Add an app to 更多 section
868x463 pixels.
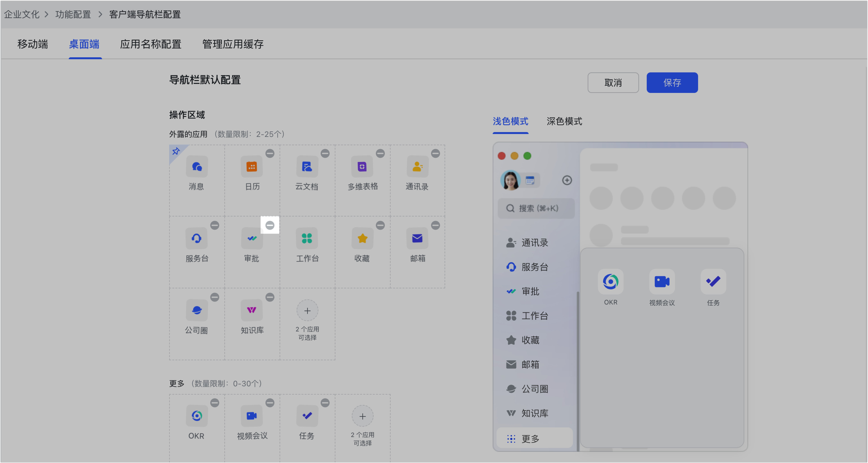pos(363,416)
